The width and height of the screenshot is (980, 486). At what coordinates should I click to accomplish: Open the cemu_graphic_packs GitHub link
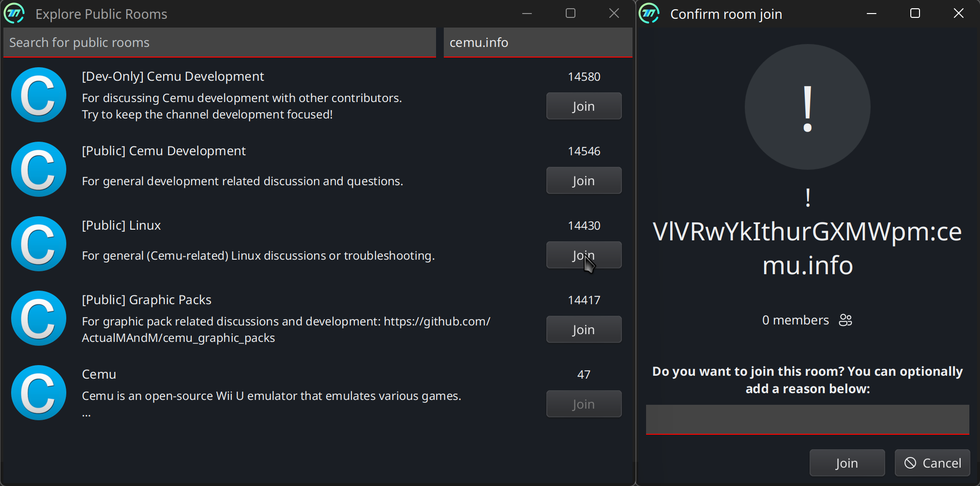[x=437, y=321]
